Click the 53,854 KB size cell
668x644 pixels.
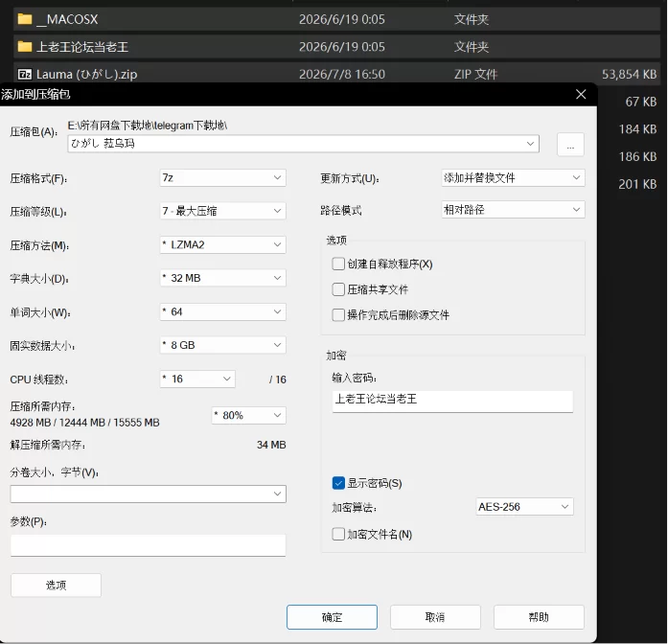tap(629, 74)
